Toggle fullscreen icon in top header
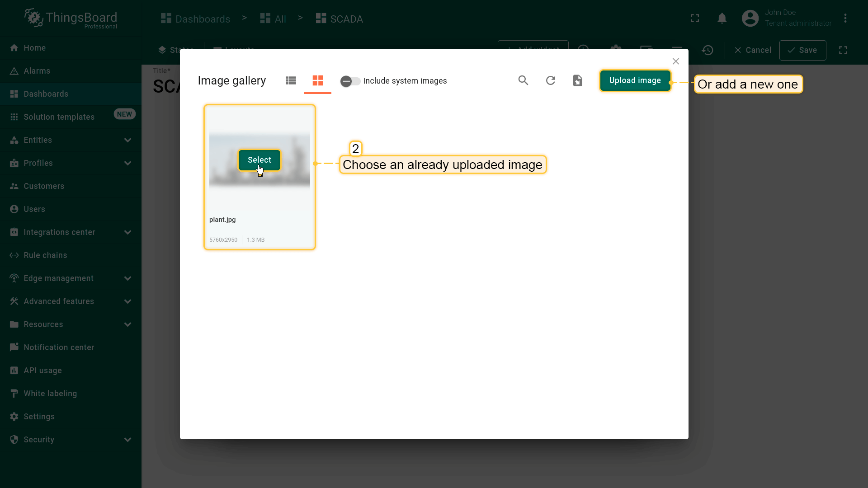Screen dimensions: 868x488 click(695, 19)
